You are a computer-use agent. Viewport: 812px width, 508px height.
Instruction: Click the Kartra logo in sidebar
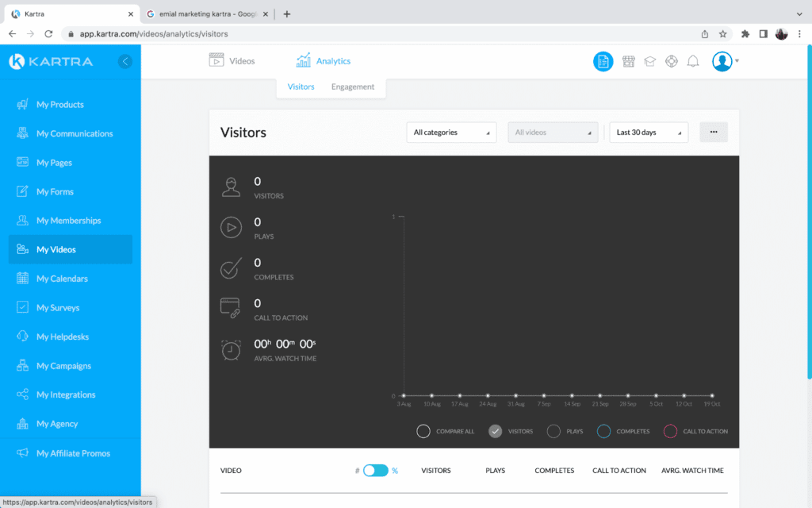(x=51, y=61)
